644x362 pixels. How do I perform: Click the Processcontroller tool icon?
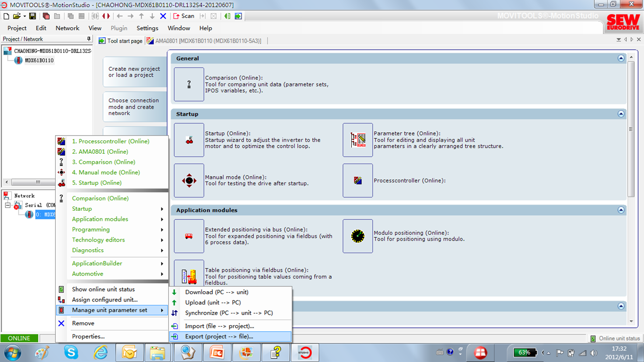(x=358, y=181)
